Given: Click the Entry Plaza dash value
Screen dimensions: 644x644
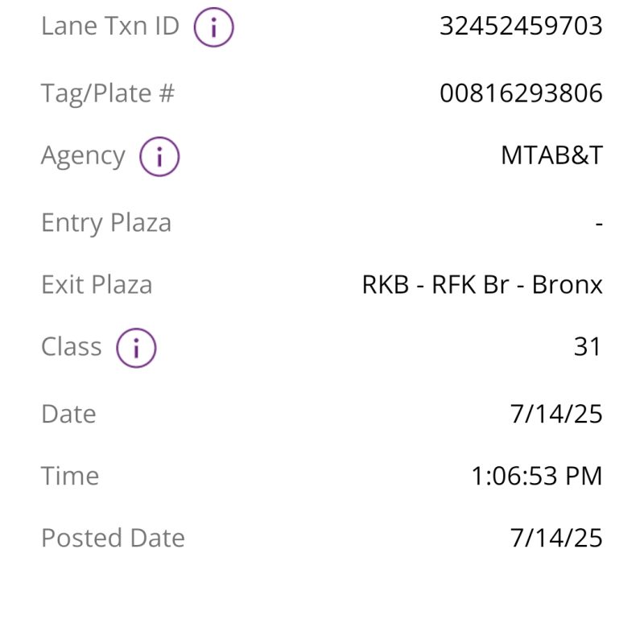Looking at the screenshot, I should pos(599,223).
